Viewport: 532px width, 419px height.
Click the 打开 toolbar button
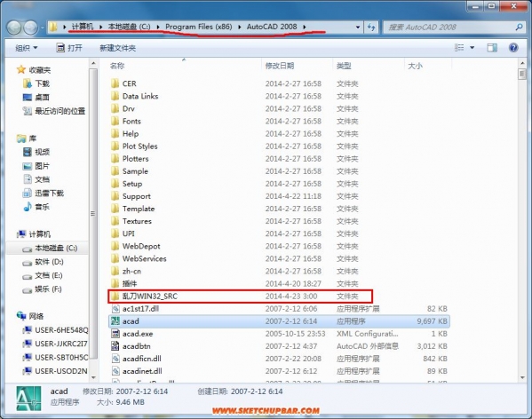coord(69,48)
